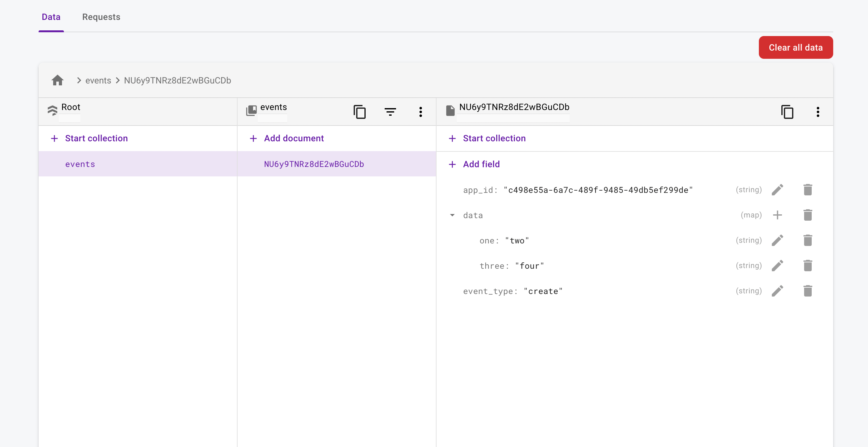Edit the event_type field value
Image resolution: width=868 pixels, height=447 pixels.
tap(778, 291)
